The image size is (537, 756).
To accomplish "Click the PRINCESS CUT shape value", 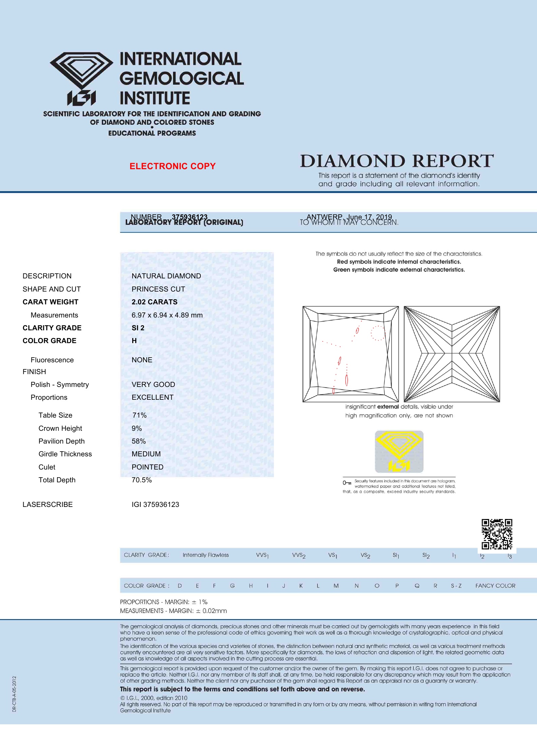I will [x=159, y=289].
